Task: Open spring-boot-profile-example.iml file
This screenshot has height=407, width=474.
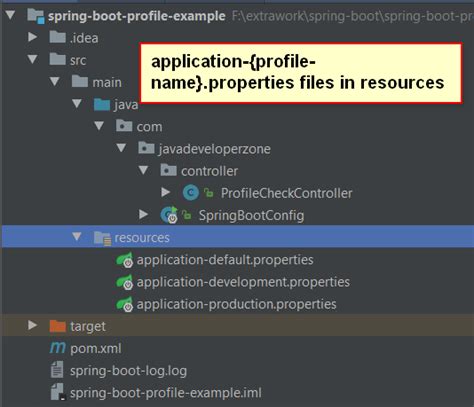Action: (166, 393)
